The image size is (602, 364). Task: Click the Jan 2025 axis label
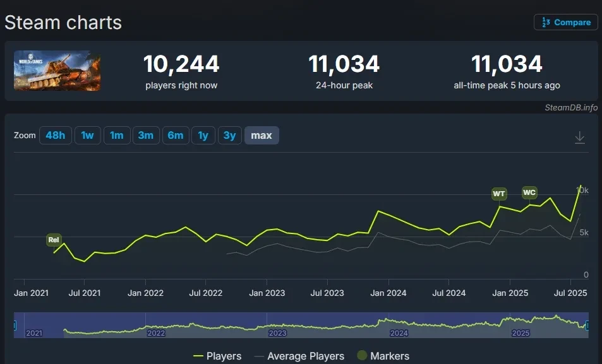coord(510,293)
